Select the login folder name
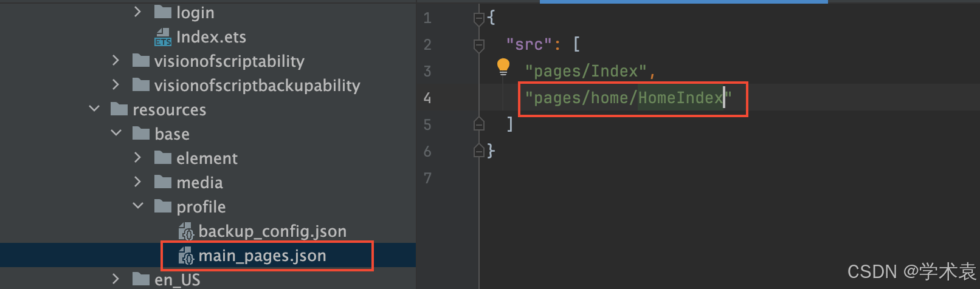The image size is (980, 289). pyautogui.click(x=195, y=12)
